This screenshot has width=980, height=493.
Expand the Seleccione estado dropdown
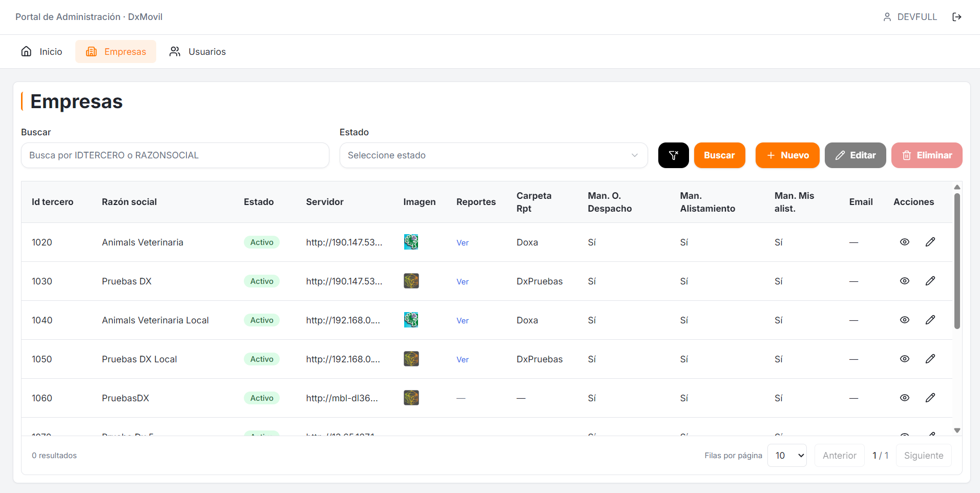(x=494, y=155)
